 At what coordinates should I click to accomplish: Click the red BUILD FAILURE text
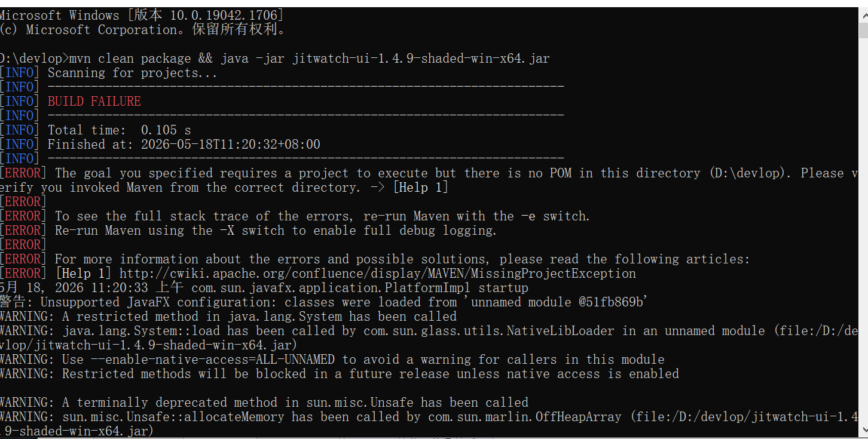(x=94, y=102)
